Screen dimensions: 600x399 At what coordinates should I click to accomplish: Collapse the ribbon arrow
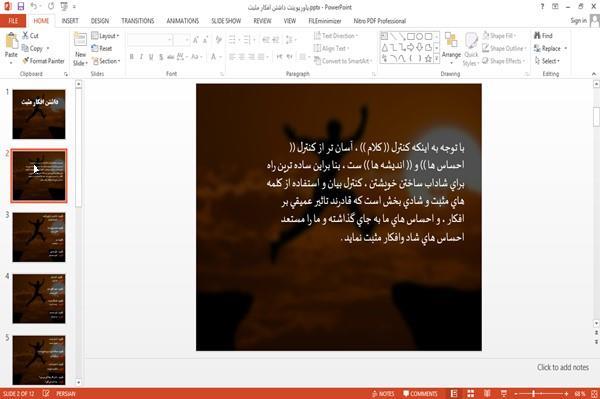[x=594, y=74]
